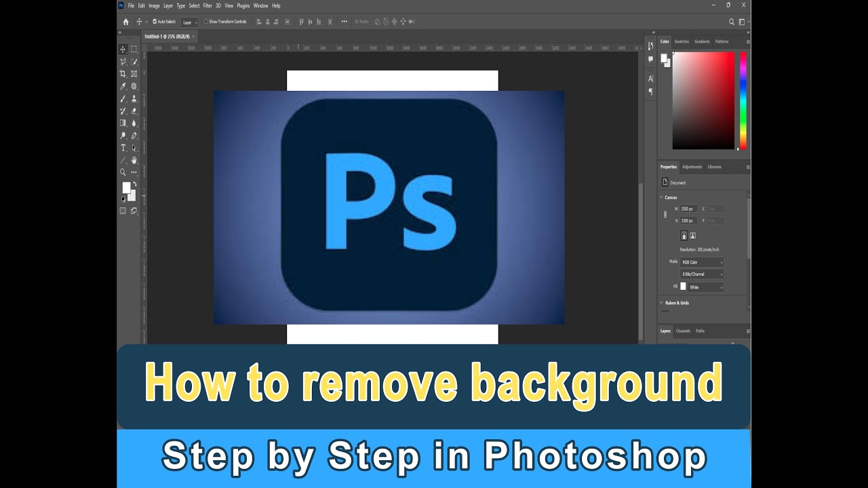Click the white Fill color swatch

(684, 287)
